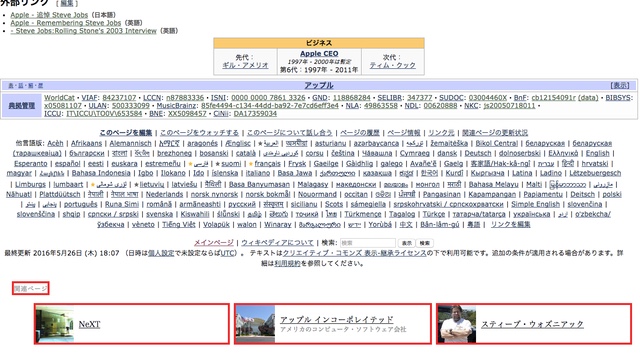Screen dimensions: 640x360
Task: Switch to the italiano language version
Action: tap(258, 173)
